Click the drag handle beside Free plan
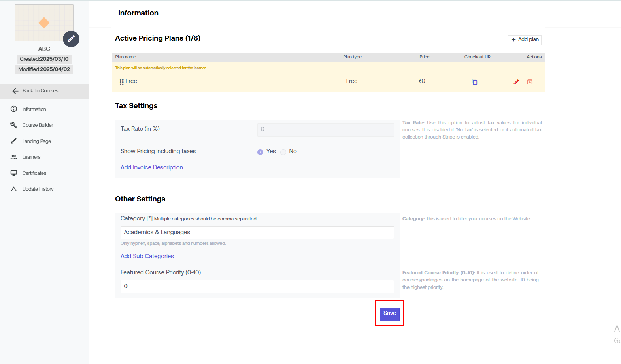The image size is (621, 364). pyautogui.click(x=122, y=82)
